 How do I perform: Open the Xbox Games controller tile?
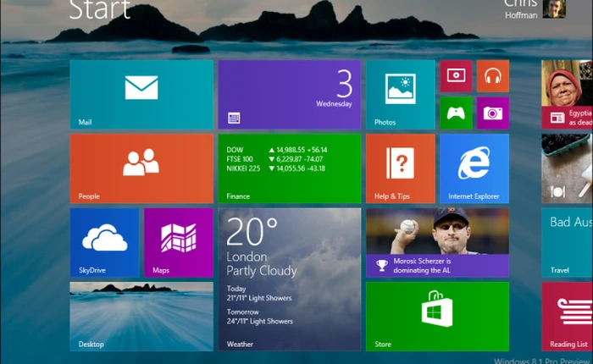(x=456, y=113)
